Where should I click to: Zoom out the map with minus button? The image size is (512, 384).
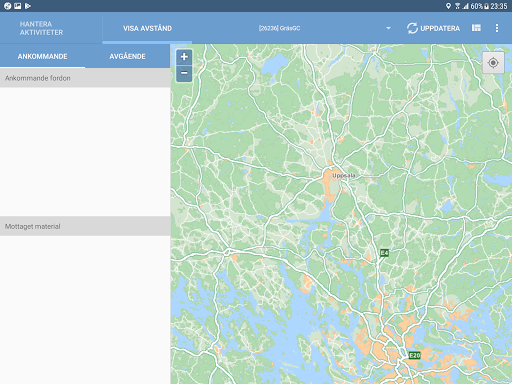click(184, 73)
